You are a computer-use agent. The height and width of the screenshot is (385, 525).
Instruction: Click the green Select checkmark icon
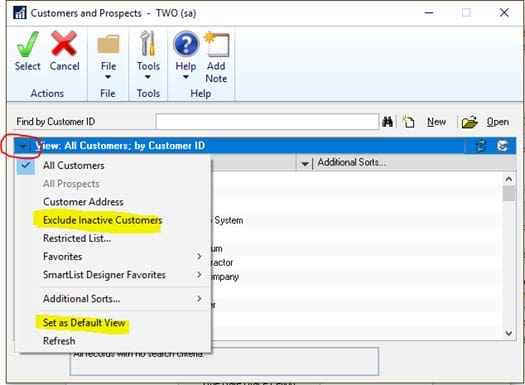[27, 44]
